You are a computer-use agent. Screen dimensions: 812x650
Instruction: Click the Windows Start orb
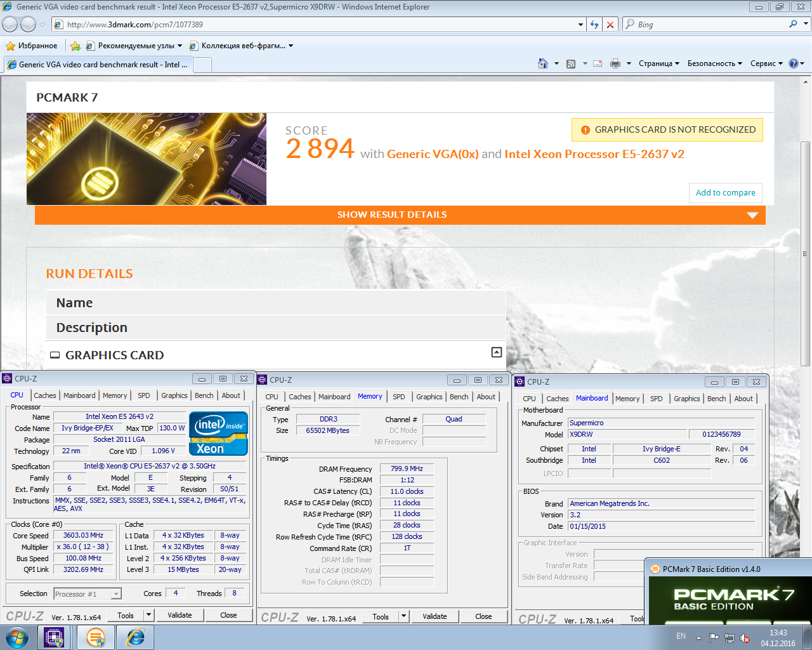pyautogui.click(x=17, y=637)
